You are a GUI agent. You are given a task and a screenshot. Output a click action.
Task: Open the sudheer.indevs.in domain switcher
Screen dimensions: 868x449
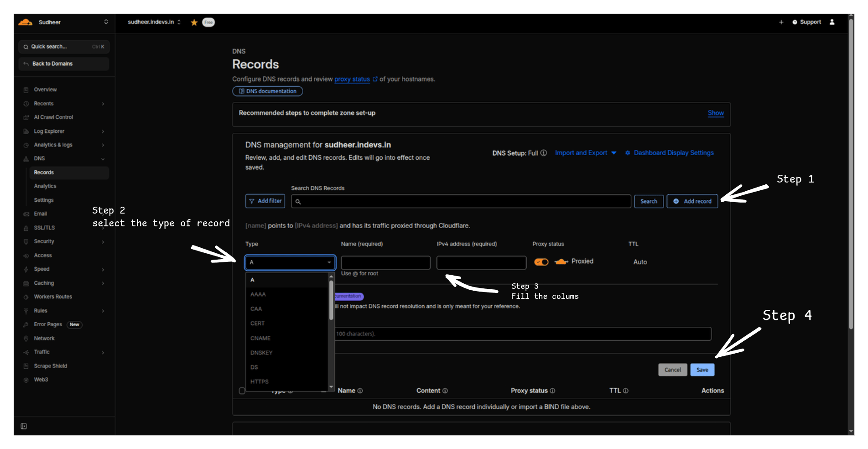(x=179, y=22)
